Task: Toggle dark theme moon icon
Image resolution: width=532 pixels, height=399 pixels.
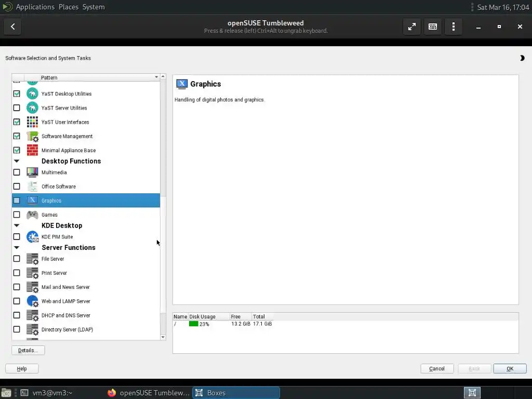Action: (522, 58)
